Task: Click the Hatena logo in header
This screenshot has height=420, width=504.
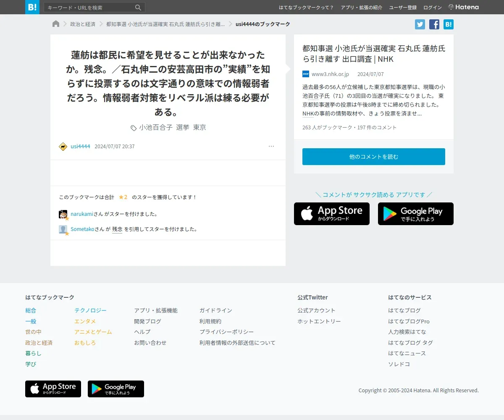Action: [464, 7]
